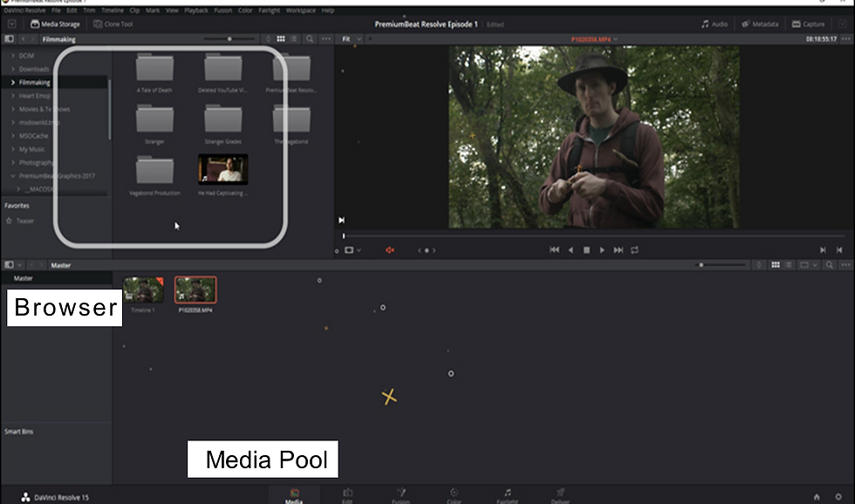Show the Metadata panel

760,24
